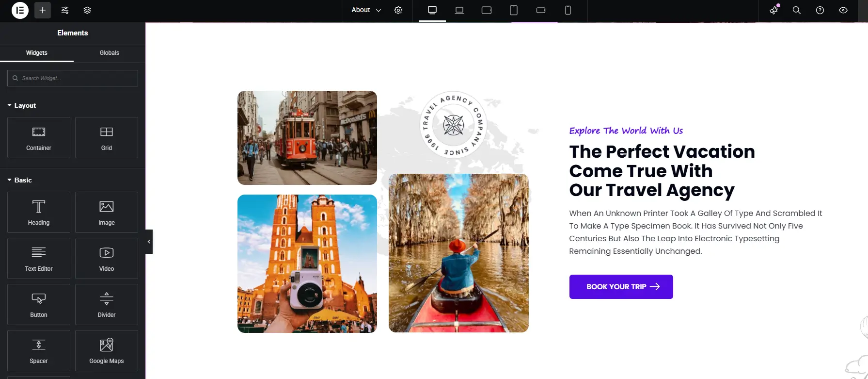Switch to Tablet portrait view

pyautogui.click(x=514, y=10)
